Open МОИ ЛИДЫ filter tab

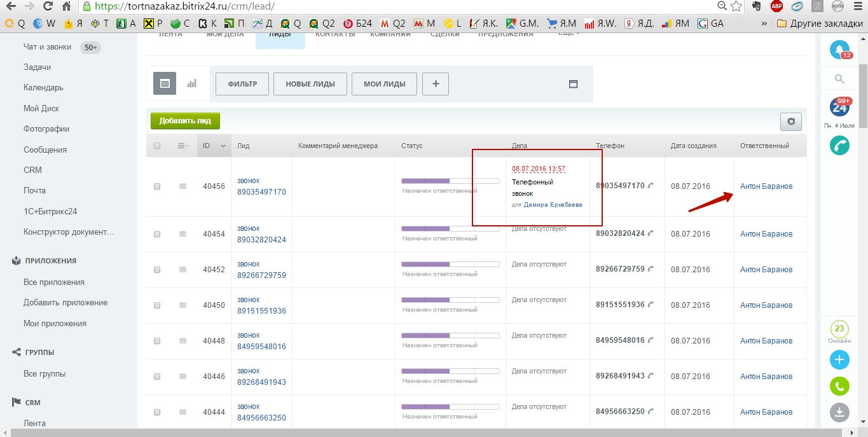(385, 83)
